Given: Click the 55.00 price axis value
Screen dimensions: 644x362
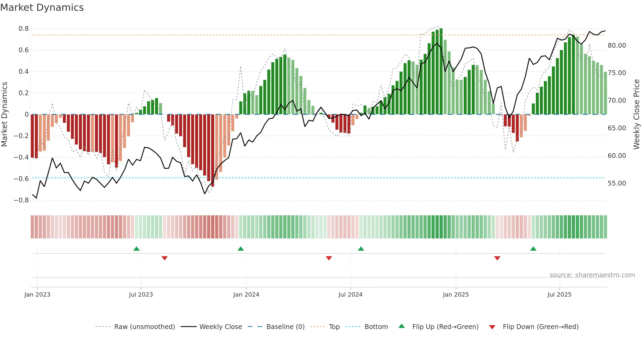Looking at the screenshot, I should (x=617, y=183).
